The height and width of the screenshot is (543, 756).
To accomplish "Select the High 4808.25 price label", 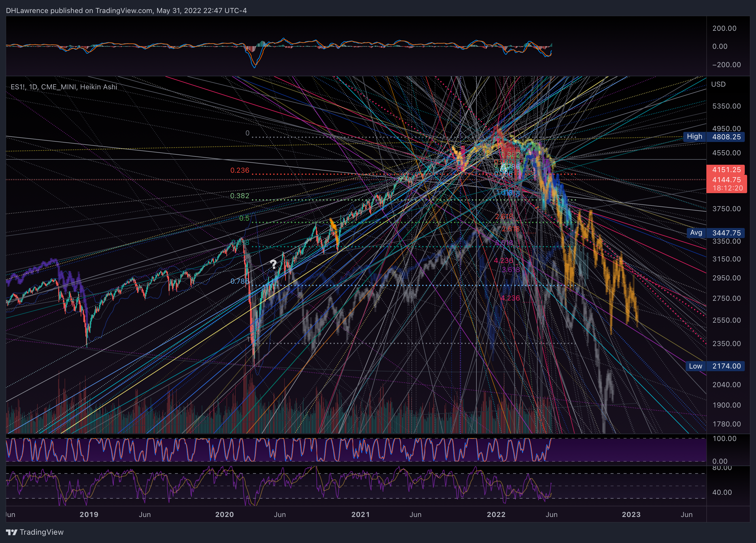I will point(714,137).
